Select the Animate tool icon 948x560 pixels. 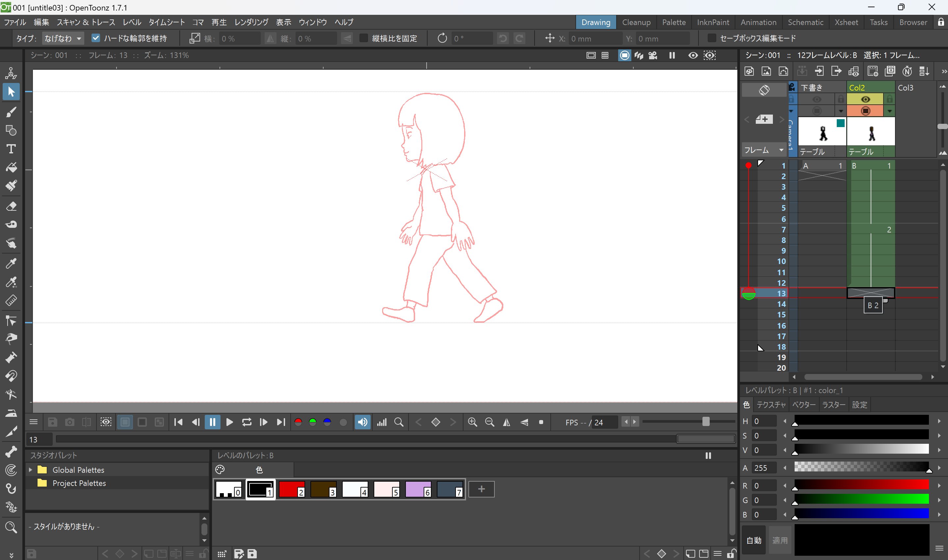point(11,73)
